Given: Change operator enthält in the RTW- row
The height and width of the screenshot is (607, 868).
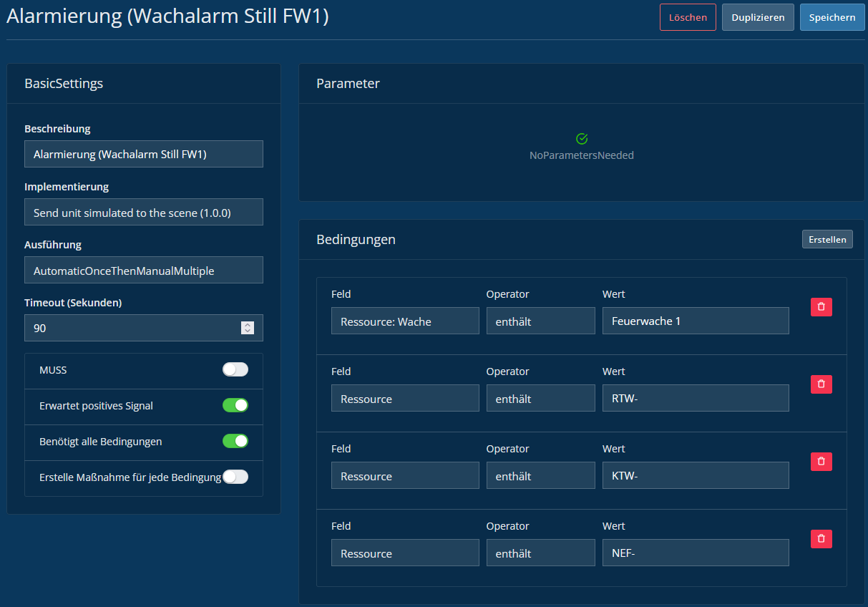Looking at the screenshot, I should (x=540, y=399).
